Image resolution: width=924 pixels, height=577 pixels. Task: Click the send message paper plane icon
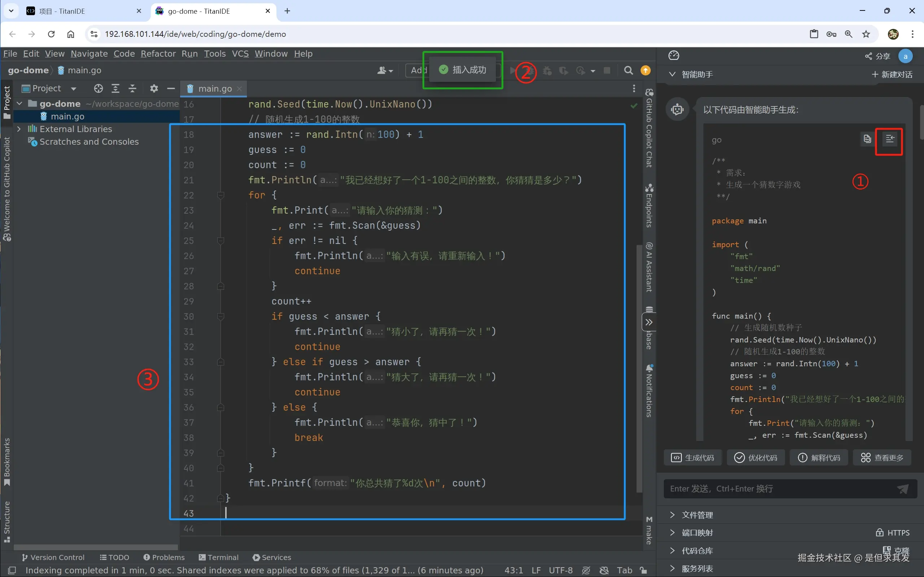click(903, 489)
